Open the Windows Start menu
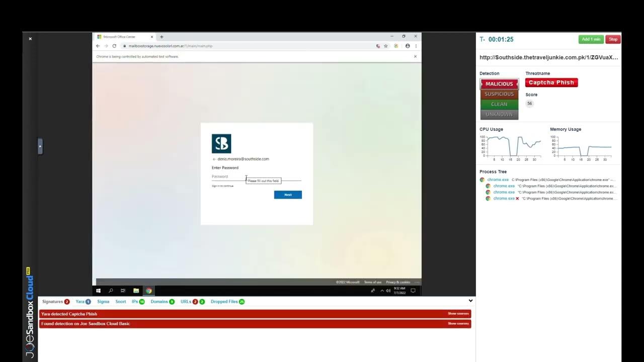 point(98,291)
